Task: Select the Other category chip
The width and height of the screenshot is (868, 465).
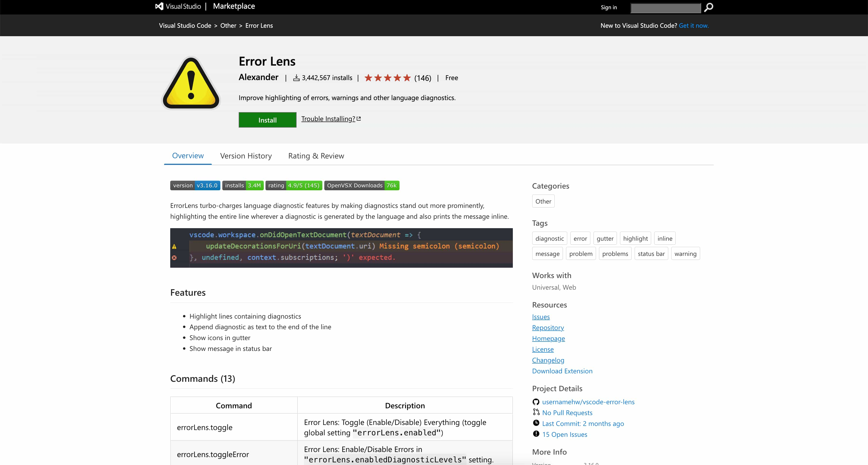Action: click(x=543, y=201)
